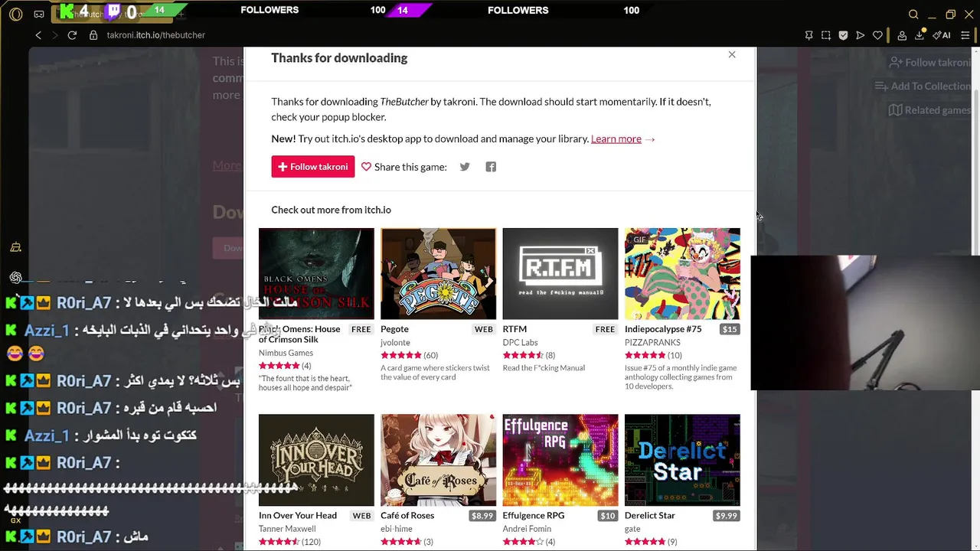Click the Follow takroni button
The height and width of the screenshot is (551, 980).
[x=312, y=167]
